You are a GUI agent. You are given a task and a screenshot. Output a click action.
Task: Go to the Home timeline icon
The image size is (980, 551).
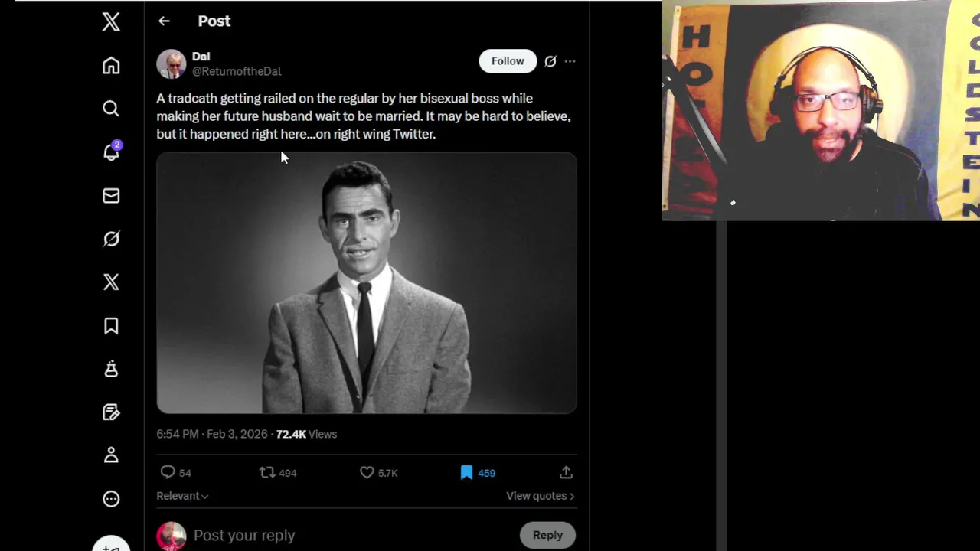point(111,66)
